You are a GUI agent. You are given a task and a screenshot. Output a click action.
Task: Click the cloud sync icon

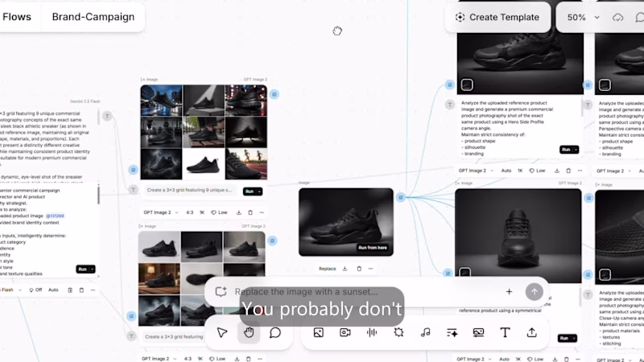click(617, 17)
